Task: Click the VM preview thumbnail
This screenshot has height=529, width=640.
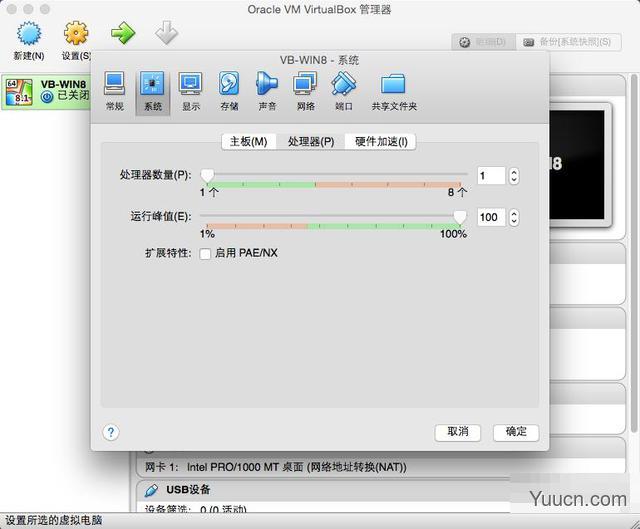Action: coord(579,164)
